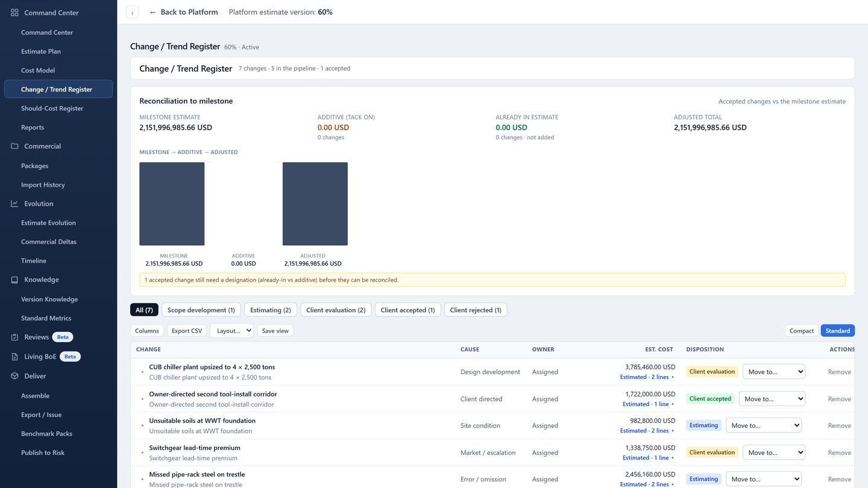Select the All (7) filter tab

coord(144,310)
